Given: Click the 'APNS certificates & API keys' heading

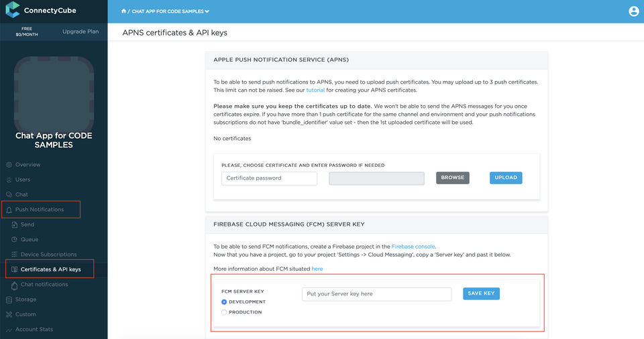Looking at the screenshot, I should point(174,33).
